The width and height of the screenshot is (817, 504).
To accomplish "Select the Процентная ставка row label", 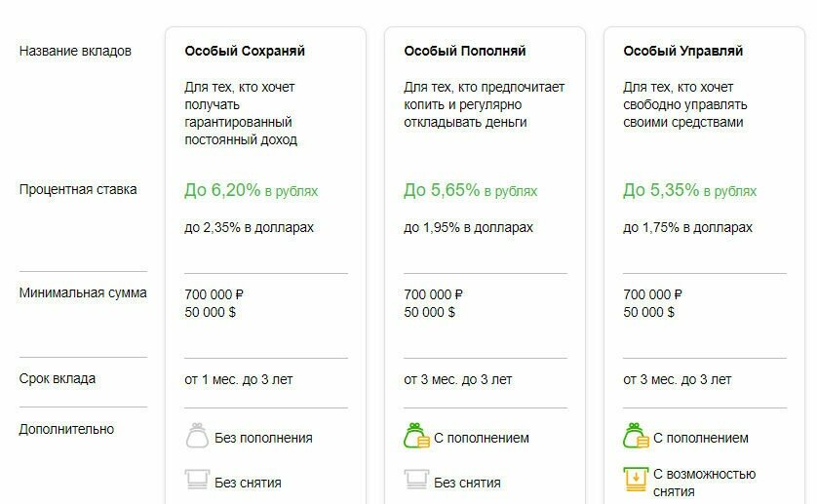I will pos(78,189).
